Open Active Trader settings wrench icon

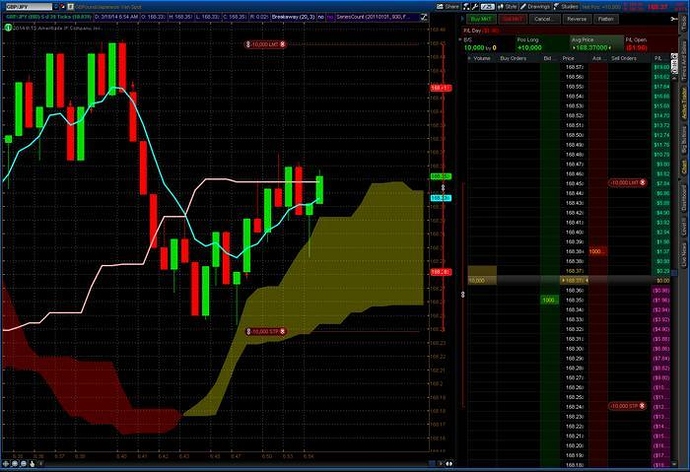point(674,19)
